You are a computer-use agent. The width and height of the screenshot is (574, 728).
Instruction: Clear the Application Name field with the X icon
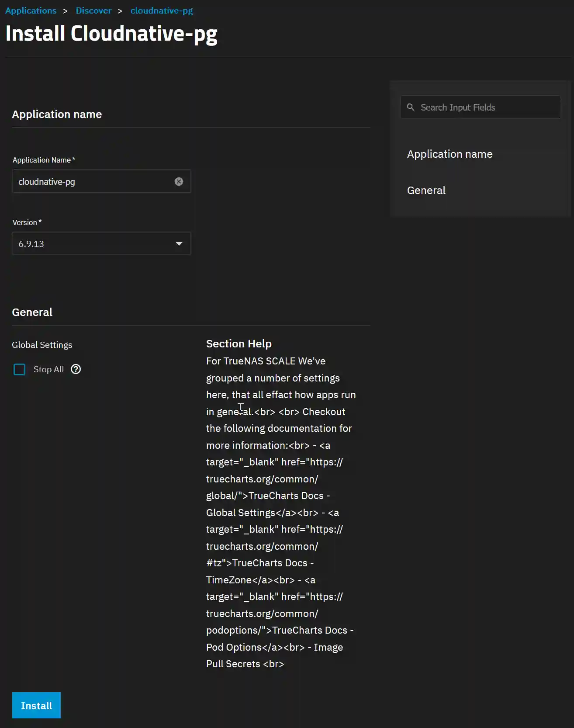coord(179,182)
